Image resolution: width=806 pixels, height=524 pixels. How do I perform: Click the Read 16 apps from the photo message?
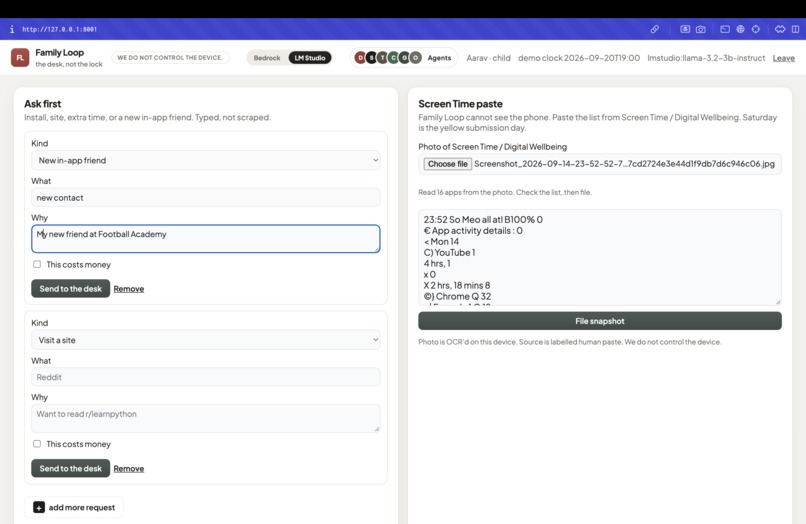point(505,192)
